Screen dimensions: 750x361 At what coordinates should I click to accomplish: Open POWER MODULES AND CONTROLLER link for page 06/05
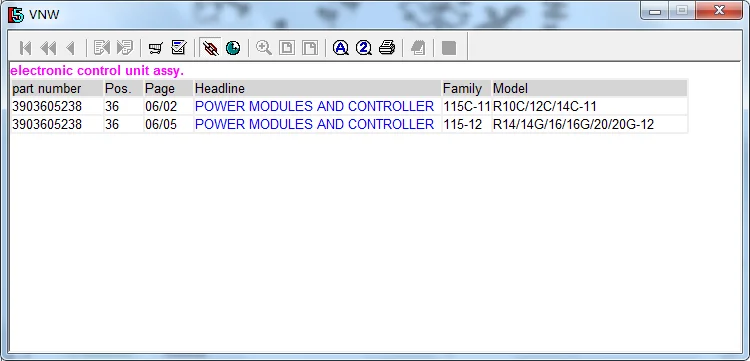(x=314, y=124)
